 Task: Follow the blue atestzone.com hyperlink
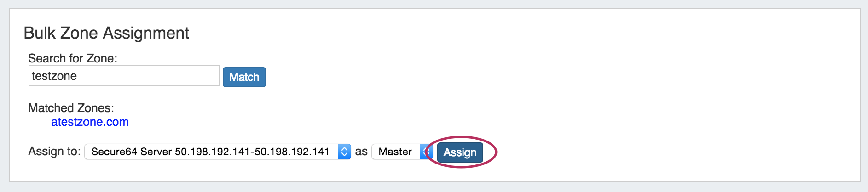tap(90, 122)
